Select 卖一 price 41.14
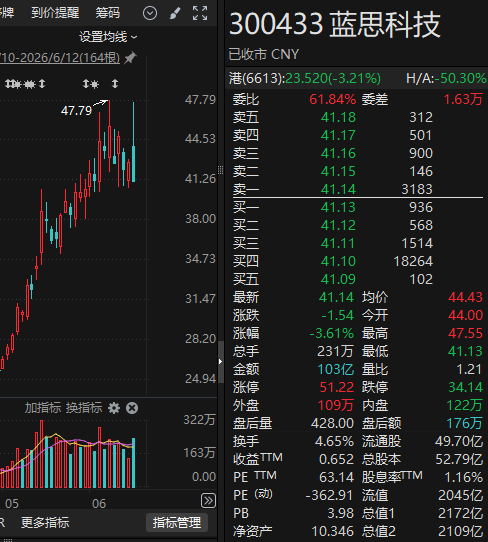 338,189
